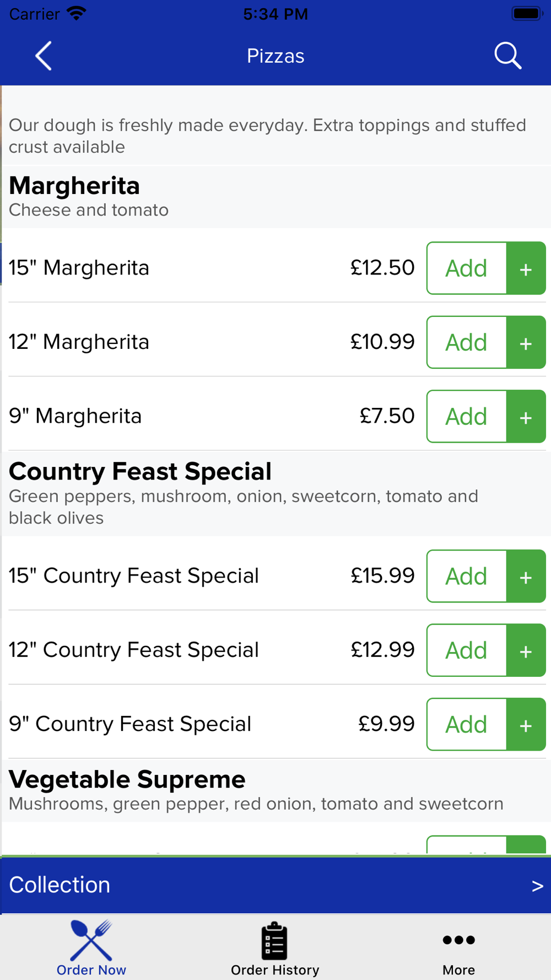Expand the Collection bar arrow
This screenshot has width=551, height=980.
[x=537, y=886]
